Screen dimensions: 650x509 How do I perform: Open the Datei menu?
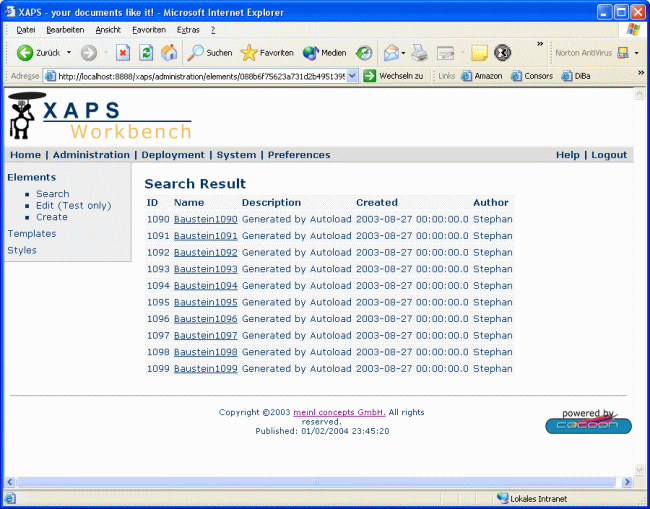coord(26,30)
